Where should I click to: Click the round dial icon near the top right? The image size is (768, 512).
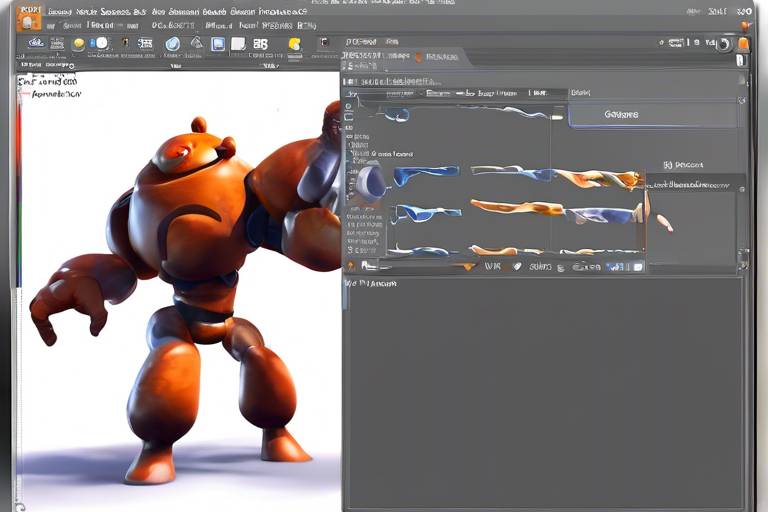coord(723,44)
